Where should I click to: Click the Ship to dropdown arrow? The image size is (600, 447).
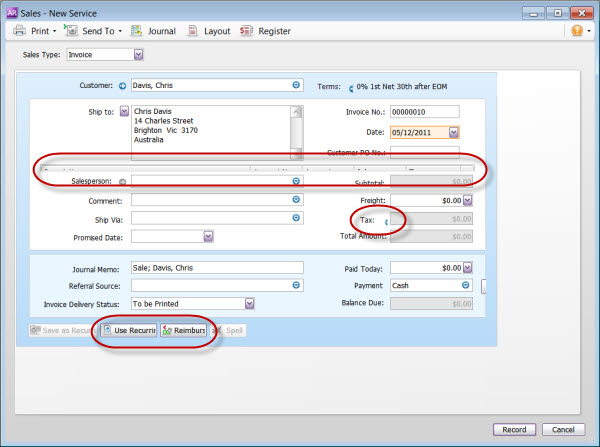(124, 111)
